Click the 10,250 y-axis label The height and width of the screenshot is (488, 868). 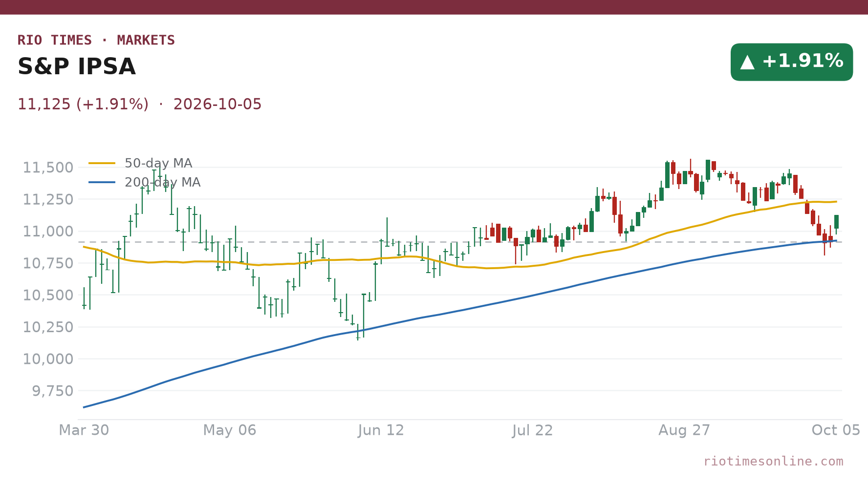click(48, 327)
